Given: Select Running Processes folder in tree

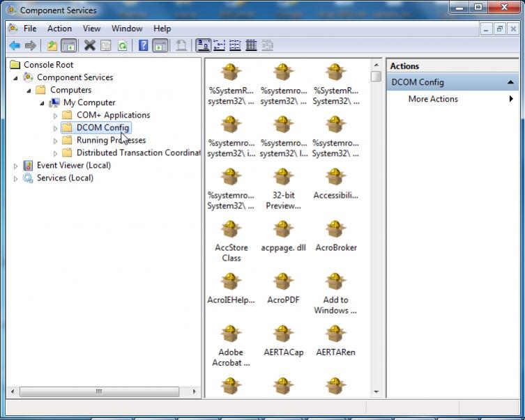Looking at the screenshot, I should click(x=111, y=140).
